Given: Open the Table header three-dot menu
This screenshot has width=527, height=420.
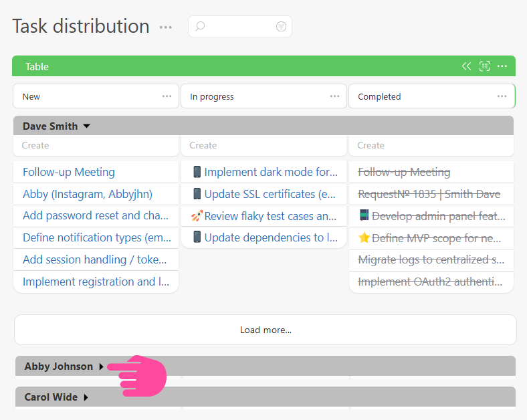Looking at the screenshot, I should (502, 66).
